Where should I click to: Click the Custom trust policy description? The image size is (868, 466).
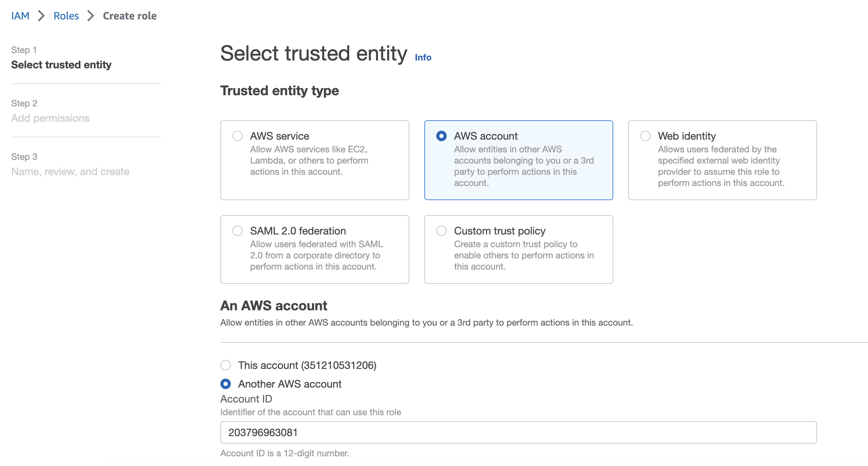tap(524, 255)
